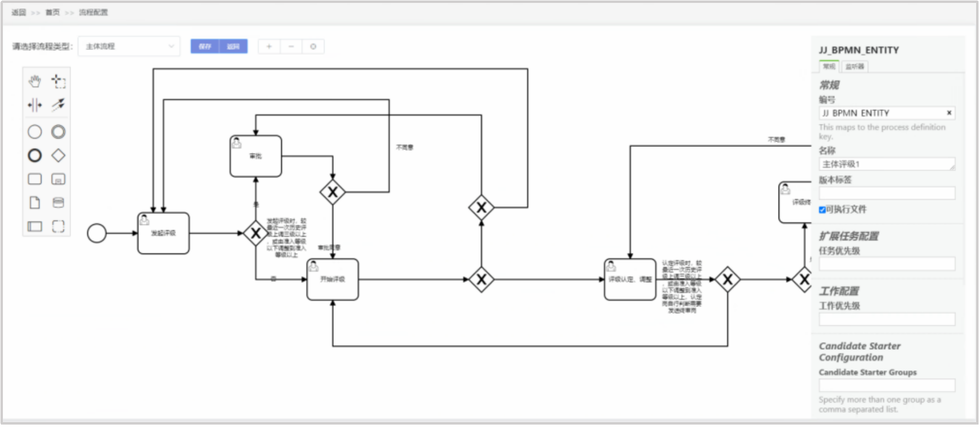Create a pool/participant from the palette
This screenshot has height=427, width=980.
(x=35, y=227)
